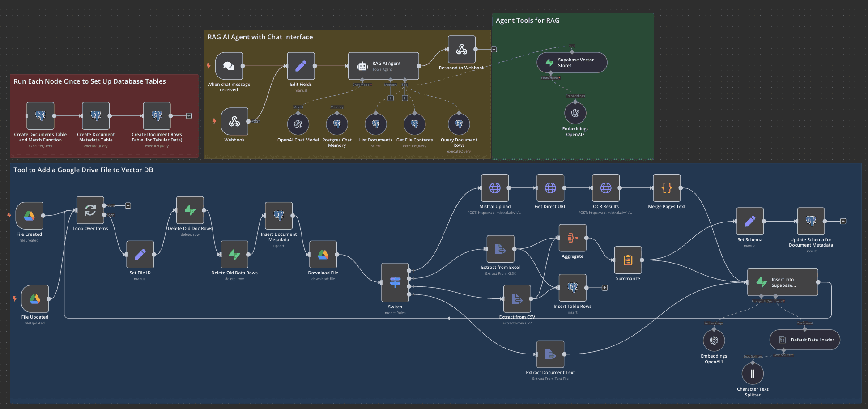Open the Download File node

(x=323, y=254)
